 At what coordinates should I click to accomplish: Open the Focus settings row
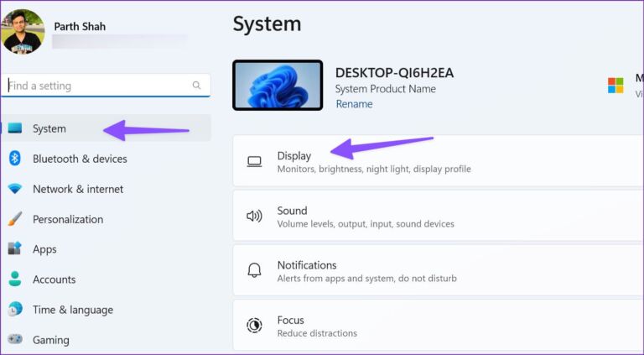tap(439, 325)
